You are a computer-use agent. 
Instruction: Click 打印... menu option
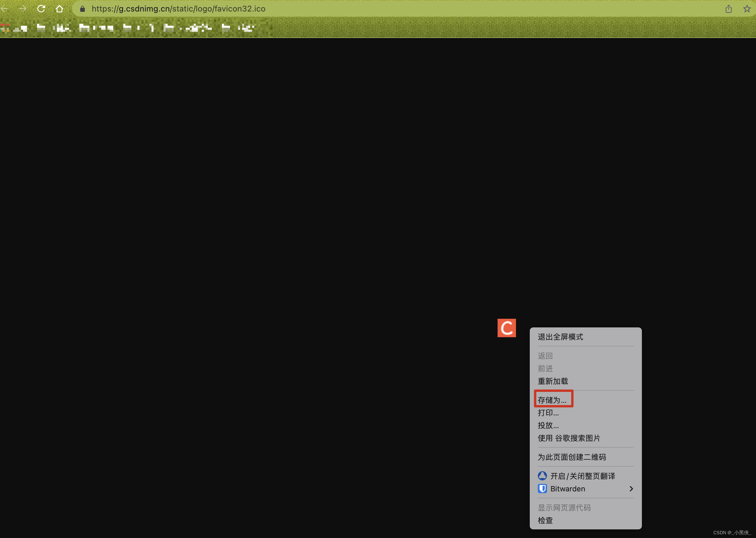pyautogui.click(x=548, y=413)
